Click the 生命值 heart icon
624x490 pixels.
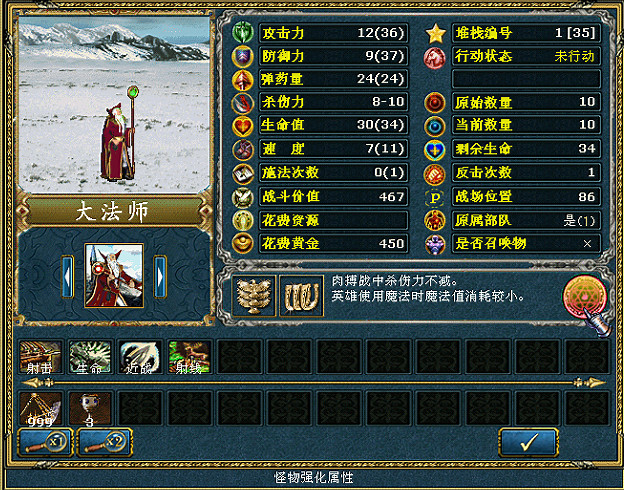pyautogui.click(x=242, y=126)
